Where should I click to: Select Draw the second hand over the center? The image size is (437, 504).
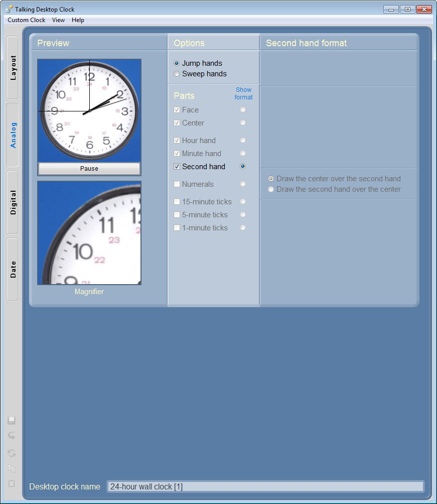271,189
